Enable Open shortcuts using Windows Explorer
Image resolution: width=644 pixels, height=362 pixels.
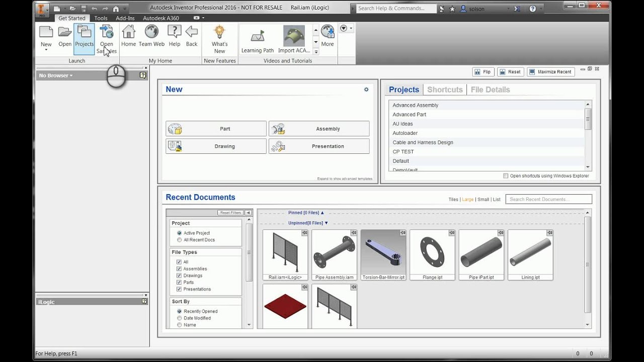tap(506, 176)
